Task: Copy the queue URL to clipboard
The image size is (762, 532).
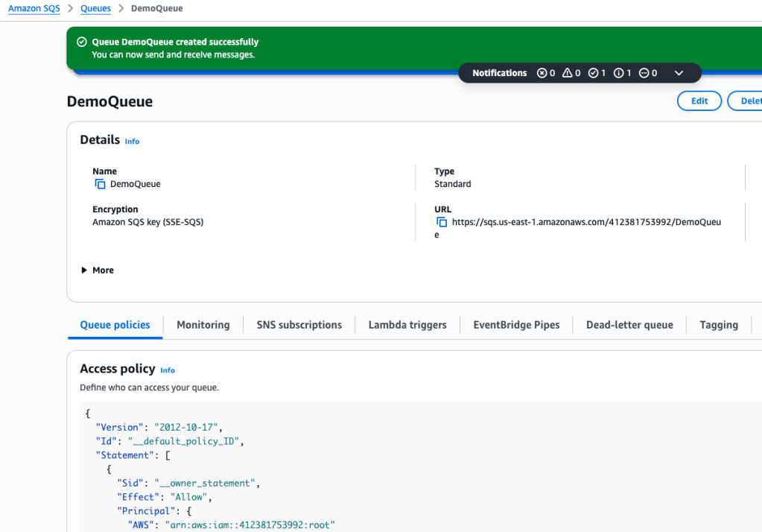Action: (x=442, y=222)
